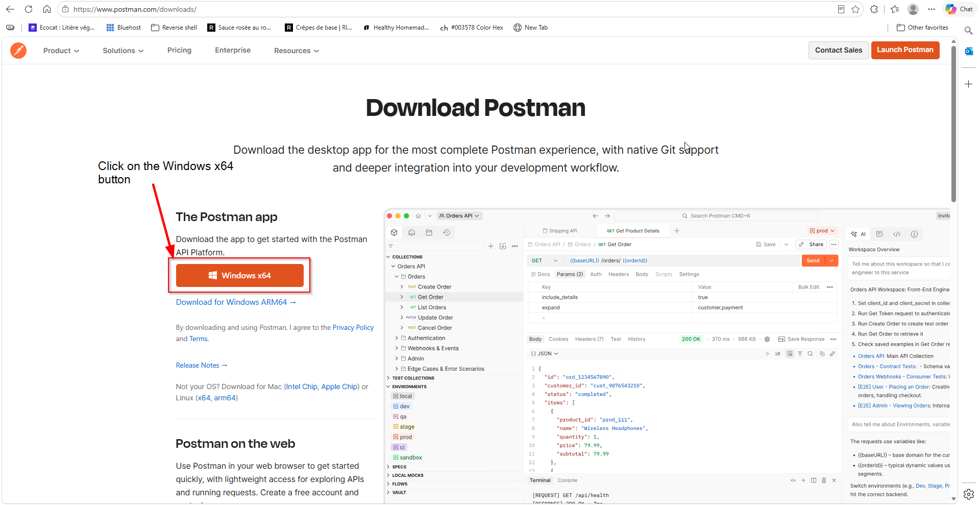
Task: Open the favorites list icon in toolbar
Action: coord(895,9)
